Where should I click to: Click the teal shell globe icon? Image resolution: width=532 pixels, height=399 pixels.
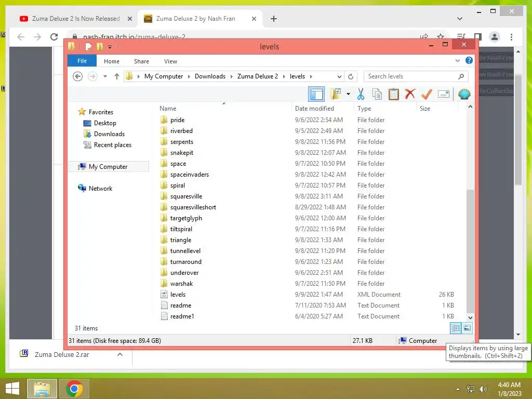[x=464, y=94]
